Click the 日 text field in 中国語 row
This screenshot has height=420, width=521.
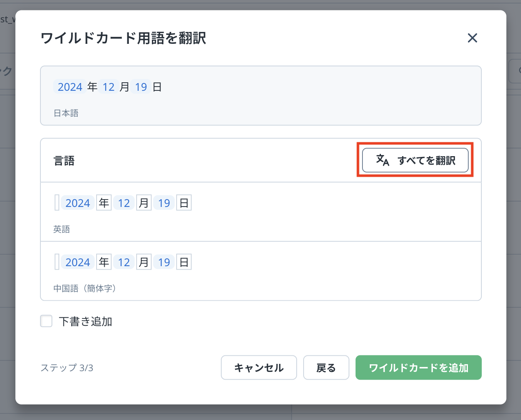(184, 262)
